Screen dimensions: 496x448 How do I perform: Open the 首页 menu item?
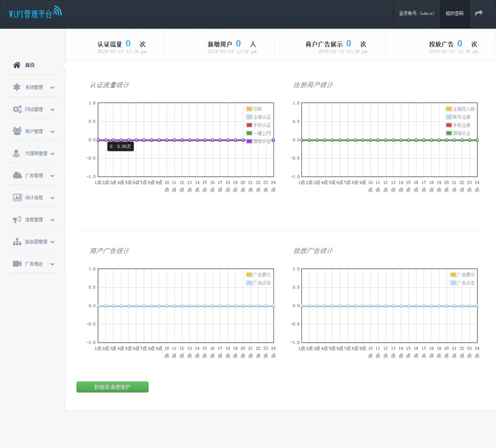(x=30, y=65)
